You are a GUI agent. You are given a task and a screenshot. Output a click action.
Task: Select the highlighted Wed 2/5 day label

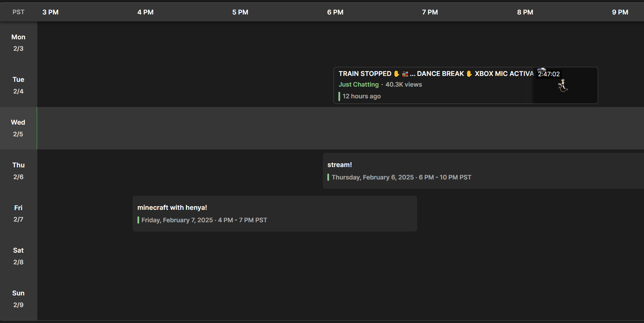click(x=18, y=128)
